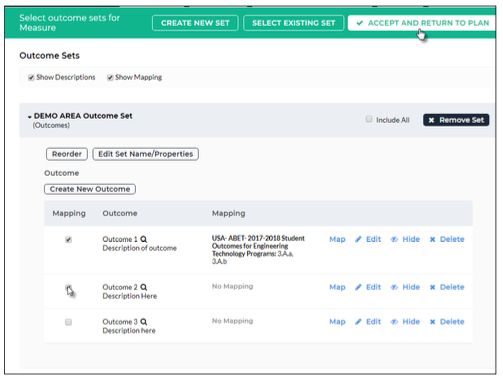Viewport: 503px width, 382px height.
Task: Click delete X icon for Outcome 1
Action: 433,239
